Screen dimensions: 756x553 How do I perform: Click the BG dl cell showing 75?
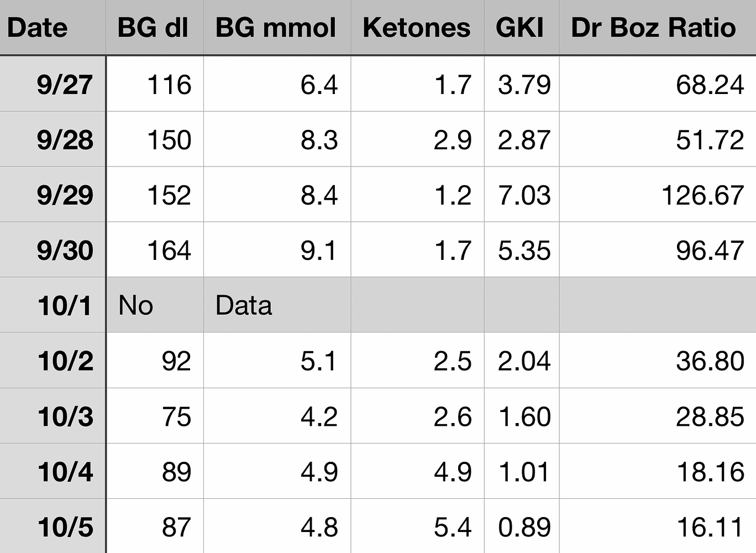pos(156,416)
